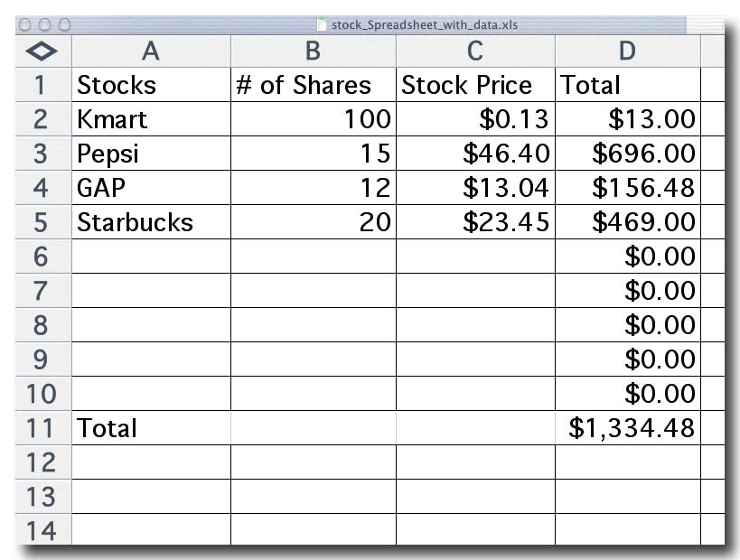Select column D header
This screenshot has height=560, width=740.
[628, 51]
